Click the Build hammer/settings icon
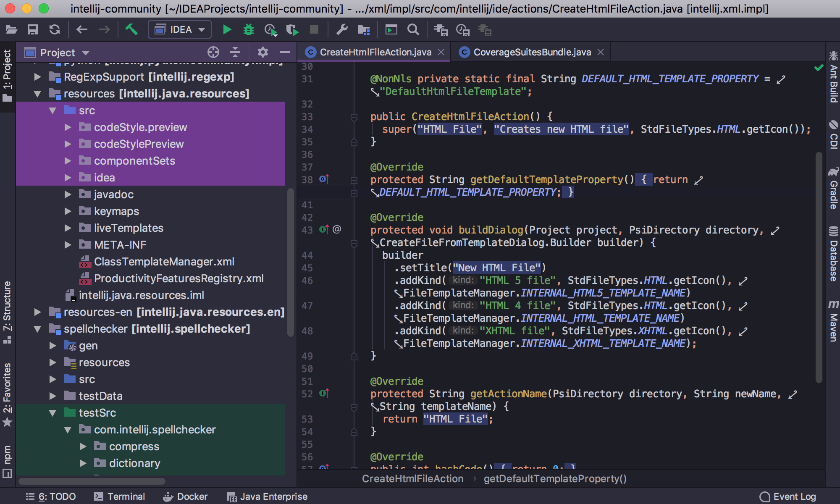The width and height of the screenshot is (840, 504). click(x=132, y=29)
